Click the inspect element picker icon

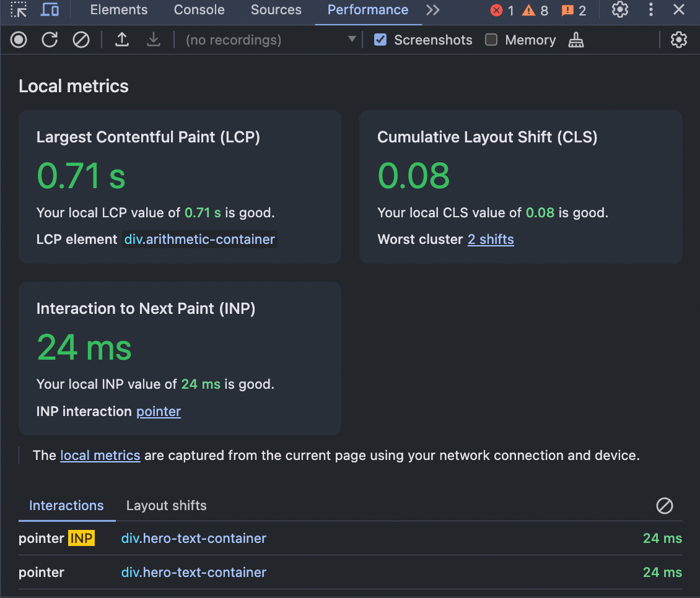pos(19,10)
